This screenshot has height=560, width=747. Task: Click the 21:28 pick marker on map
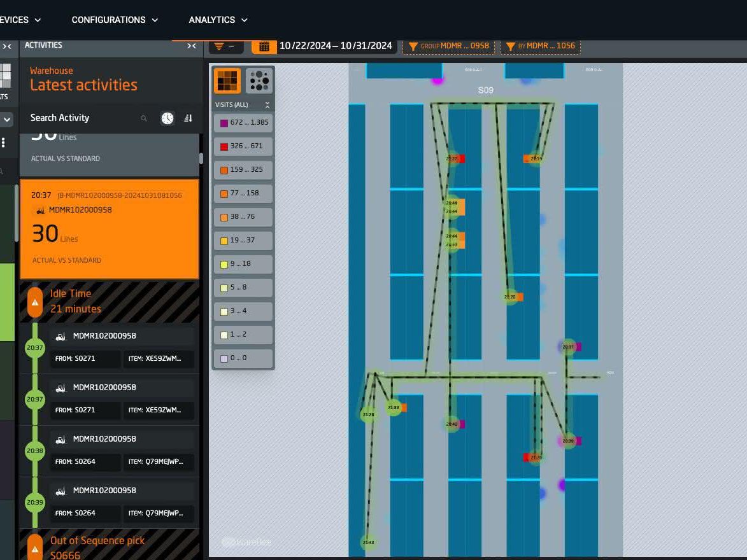click(x=368, y=414)
